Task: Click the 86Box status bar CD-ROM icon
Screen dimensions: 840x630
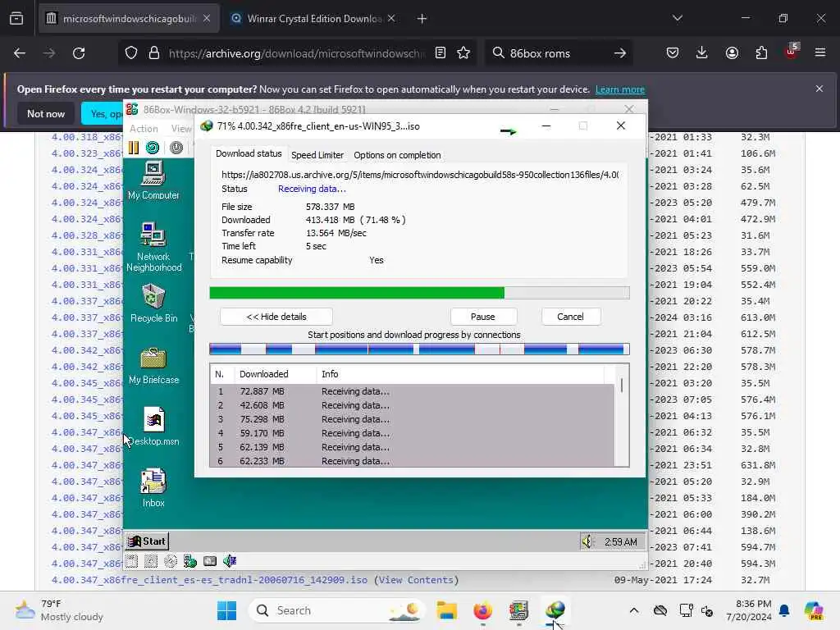Action: pos(171,561)
